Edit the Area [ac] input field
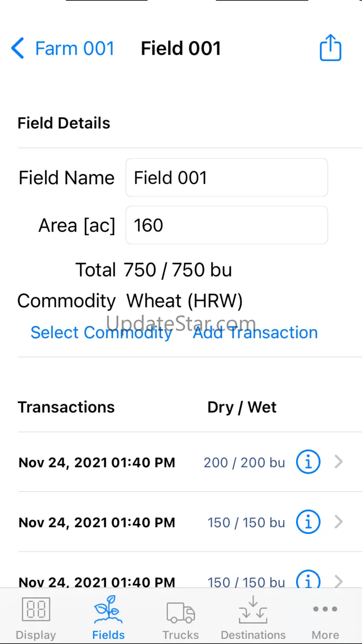 (226, 225)
